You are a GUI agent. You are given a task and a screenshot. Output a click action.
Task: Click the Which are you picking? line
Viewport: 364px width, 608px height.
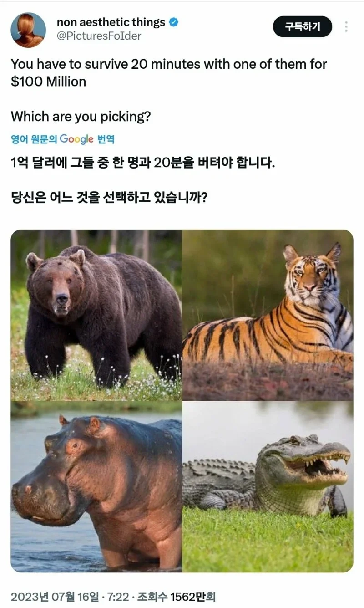click(81, 117)
